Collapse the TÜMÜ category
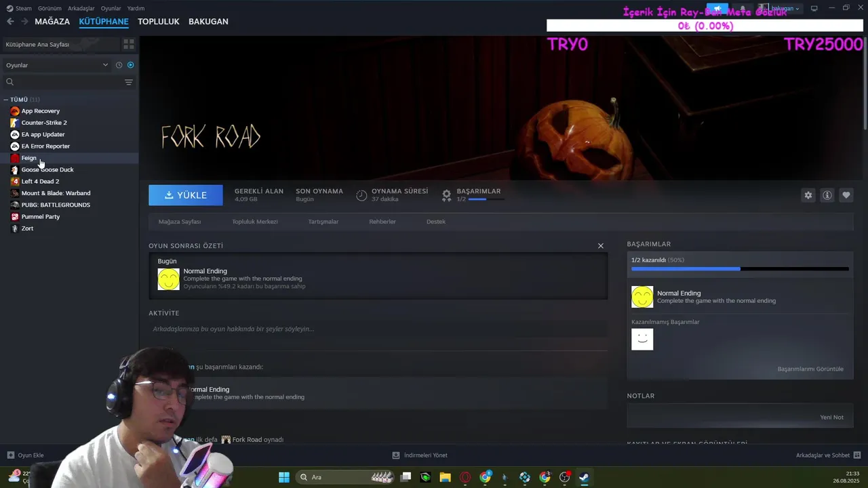 (6, 100)
